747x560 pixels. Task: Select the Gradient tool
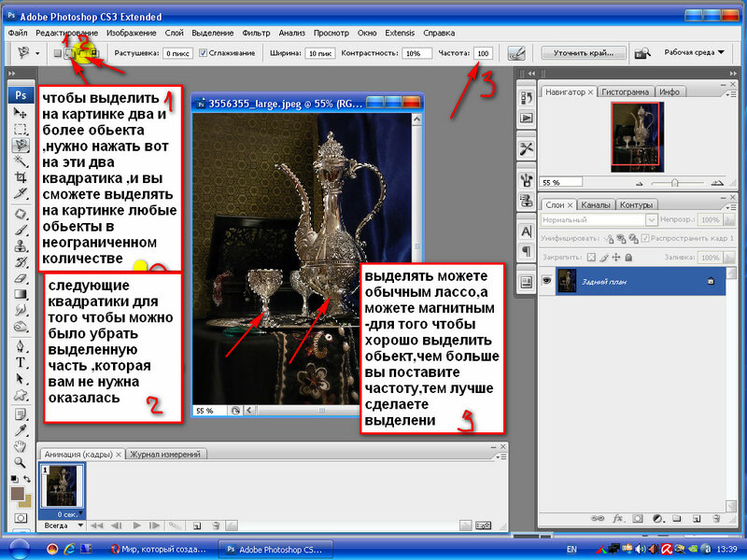click(20, 294)
